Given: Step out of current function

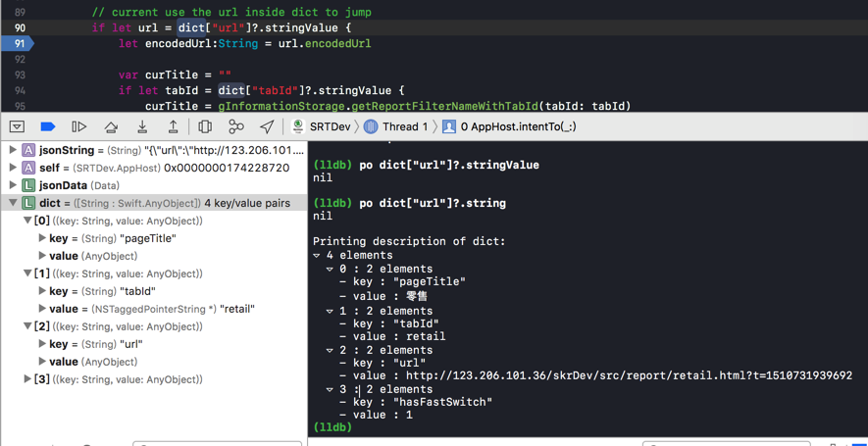Looking at the screenshot, I should (174, 126).
